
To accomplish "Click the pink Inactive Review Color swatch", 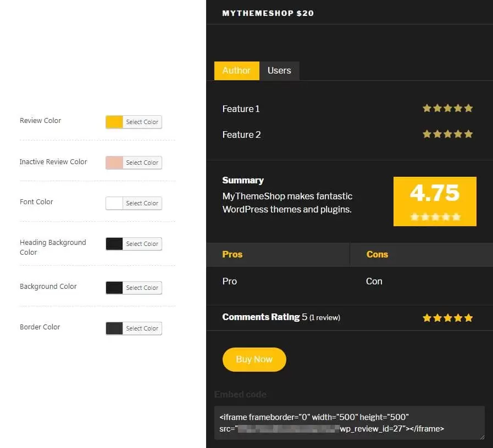I will pos(114,163).
